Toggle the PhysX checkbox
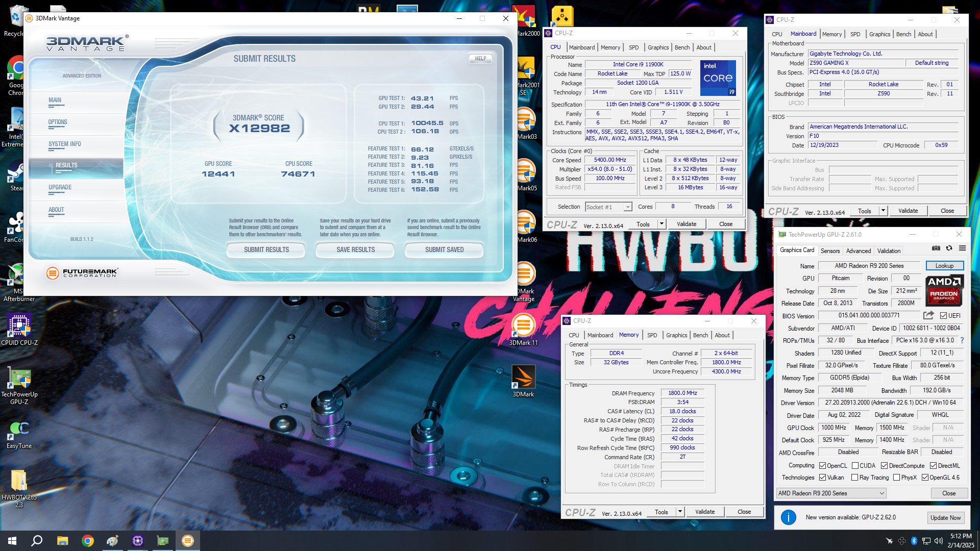 pos(896,478)
